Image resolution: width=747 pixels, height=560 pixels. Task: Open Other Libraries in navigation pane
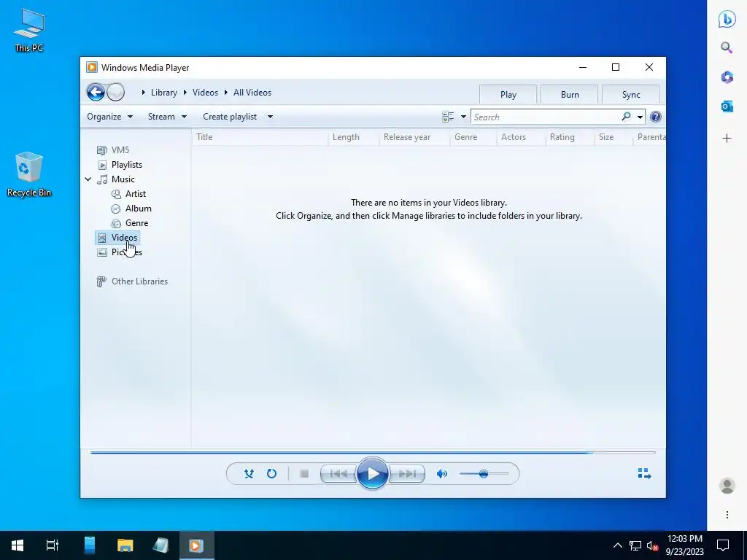coord(139,281)
